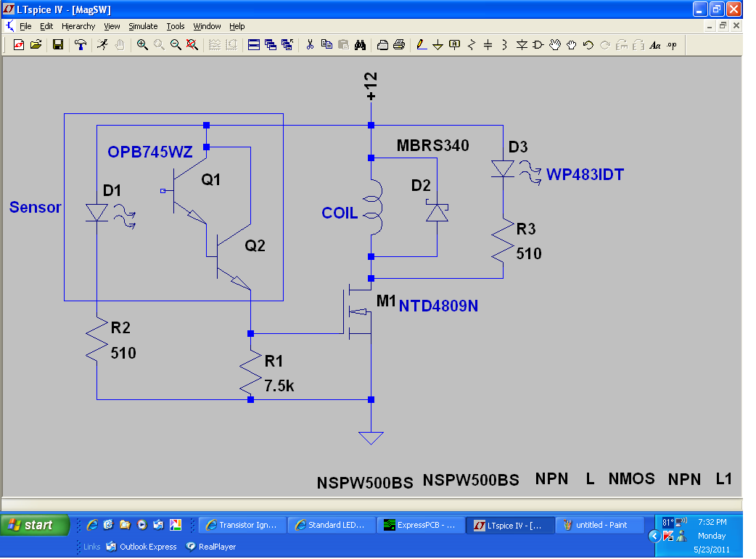Open the component selector gate icon
The image size is (756, 559).
click(538, 45)
